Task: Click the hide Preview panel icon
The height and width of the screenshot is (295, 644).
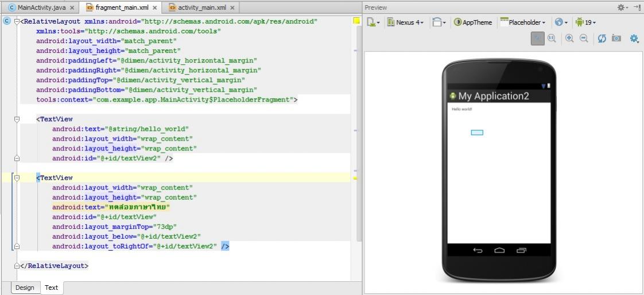Action: click(x=637, y=7)
